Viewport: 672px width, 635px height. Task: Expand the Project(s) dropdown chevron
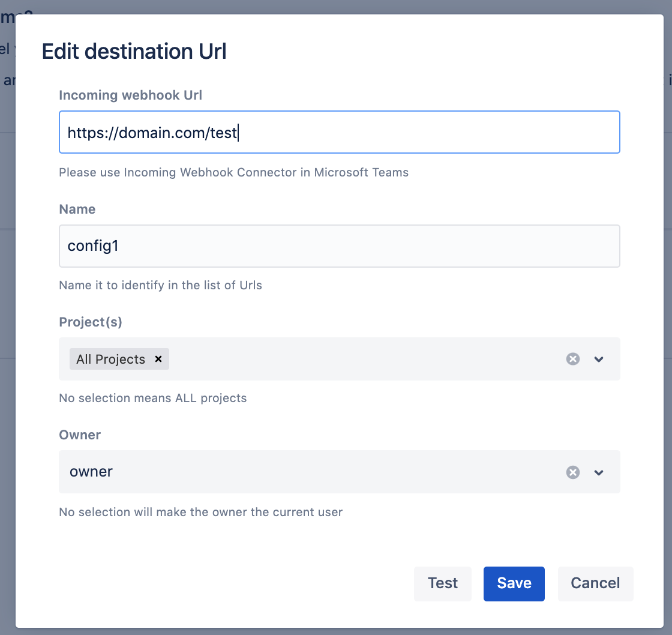pos(598,359)
